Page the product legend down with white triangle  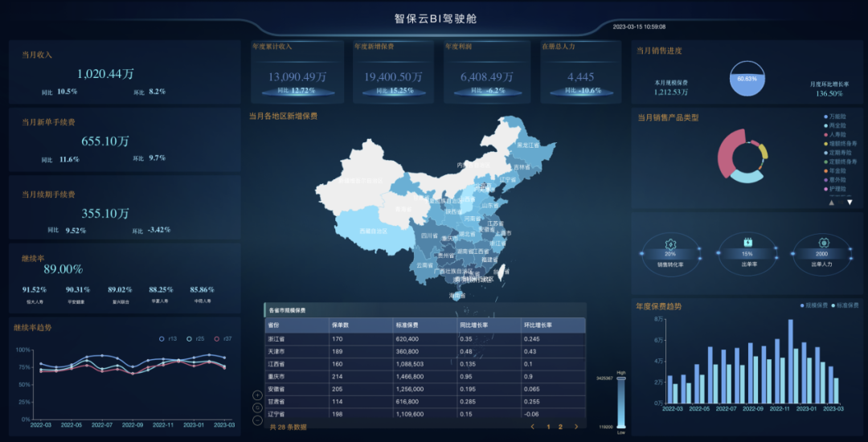coord(850,203)
